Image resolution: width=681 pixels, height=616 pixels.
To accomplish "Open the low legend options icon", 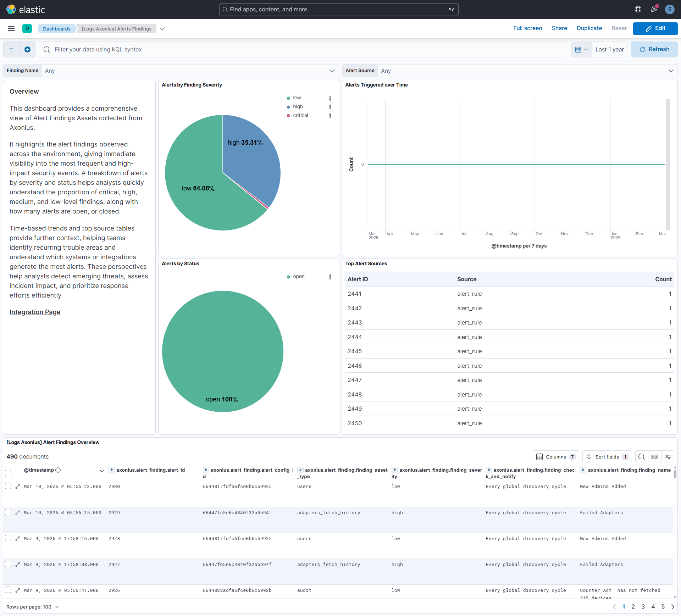I will 330,98.
